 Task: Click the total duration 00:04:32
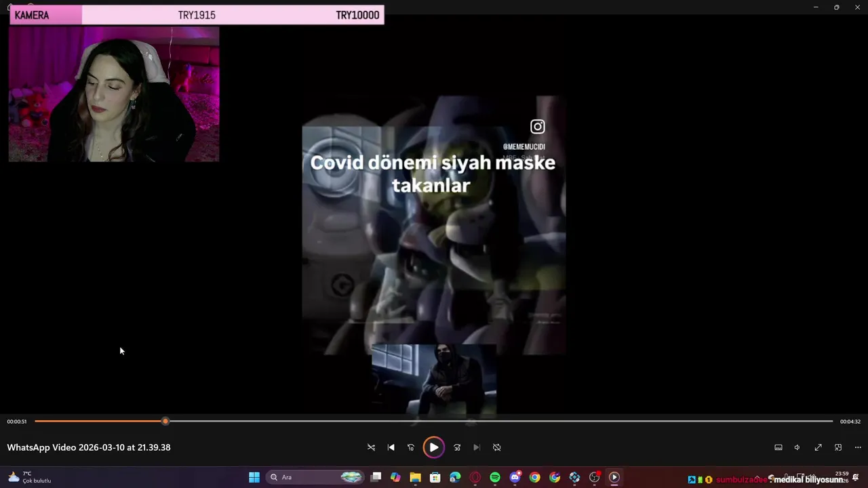850,422
